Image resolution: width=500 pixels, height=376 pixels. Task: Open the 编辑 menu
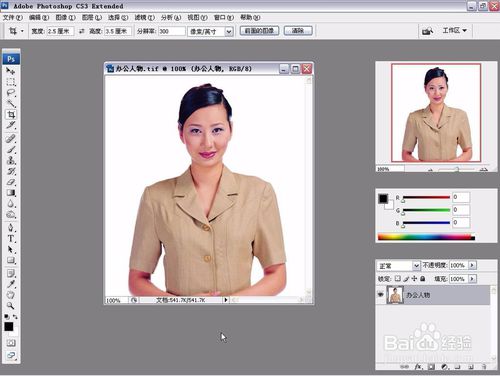pyautogui.click(x=39, y=17)
